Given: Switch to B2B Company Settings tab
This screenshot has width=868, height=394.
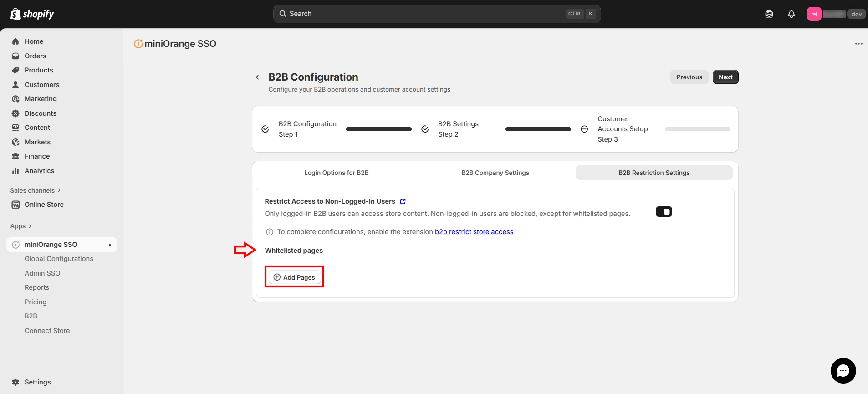Looking at the screenshot, I should tap(495, 173).
